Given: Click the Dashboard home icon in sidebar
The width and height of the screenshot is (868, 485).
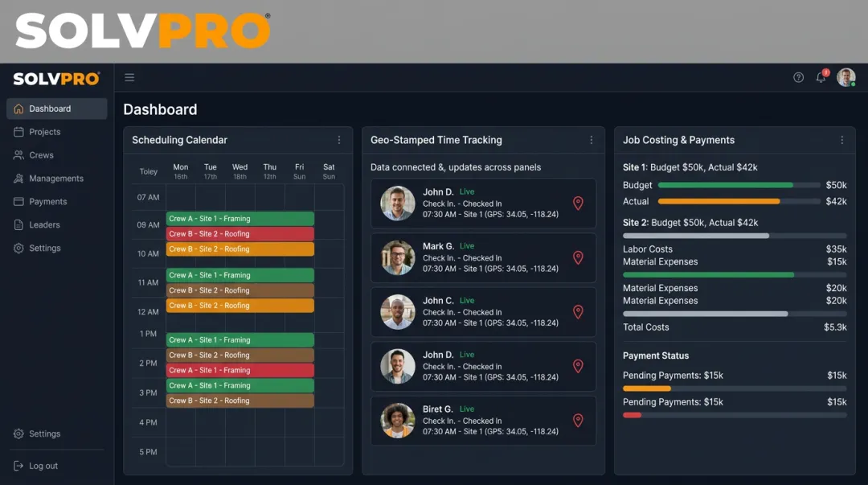Looking at the screenshot, I should 18,109.
